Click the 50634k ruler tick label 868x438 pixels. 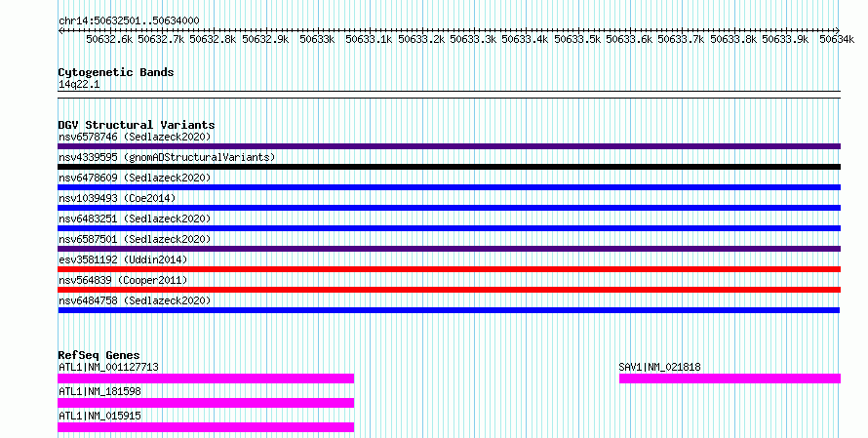click(837, 39)
